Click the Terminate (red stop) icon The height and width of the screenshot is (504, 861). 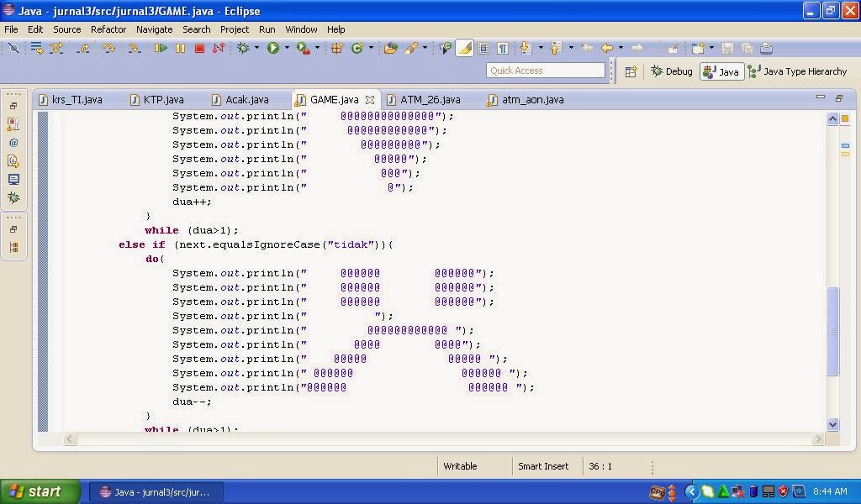(x=199, y=49)
